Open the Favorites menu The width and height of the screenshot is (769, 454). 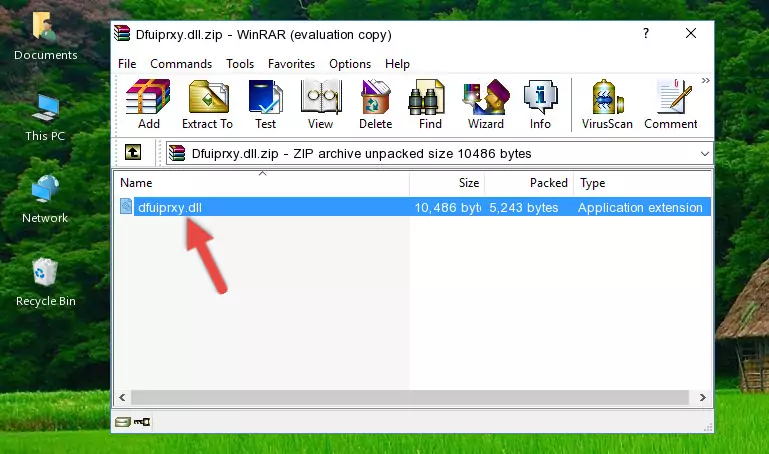(x=291, y=64)
